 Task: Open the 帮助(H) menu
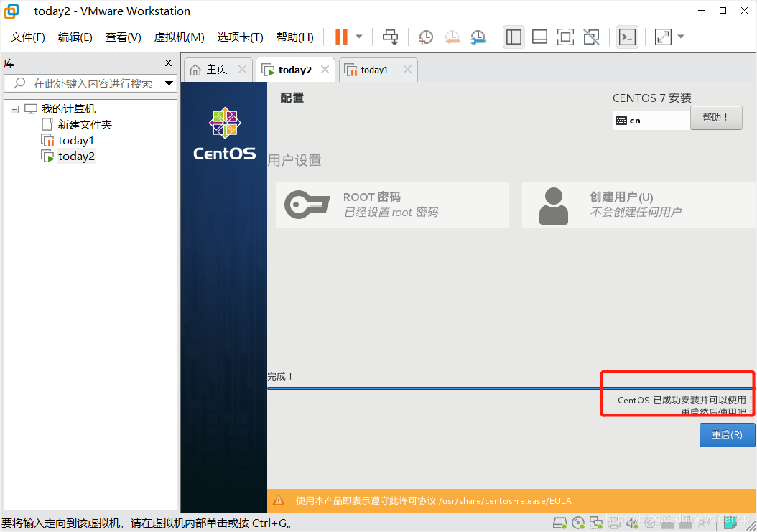tap(294, 37)
